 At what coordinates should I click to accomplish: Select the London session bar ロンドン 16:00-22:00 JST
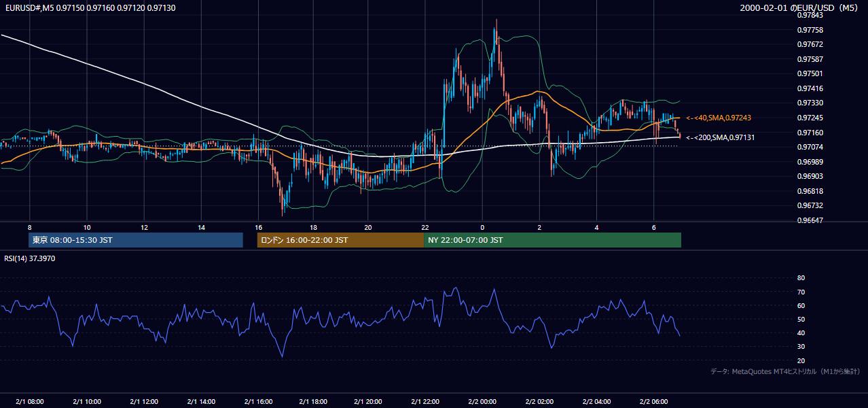pyautogui.click(x=340, y=240)
